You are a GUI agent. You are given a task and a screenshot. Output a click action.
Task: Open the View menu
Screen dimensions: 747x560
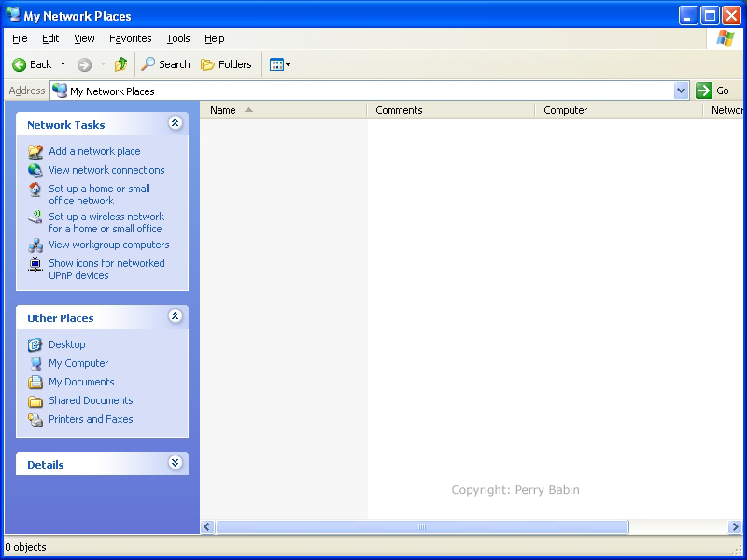click(84, 38)
